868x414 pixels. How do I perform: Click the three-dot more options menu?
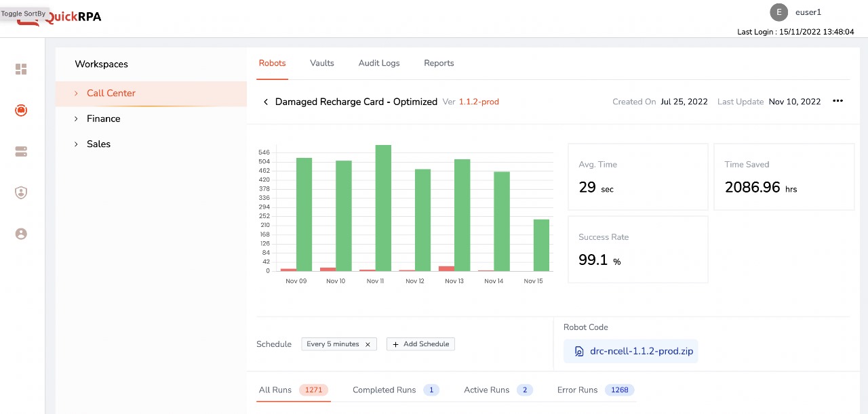pos(837,101)
